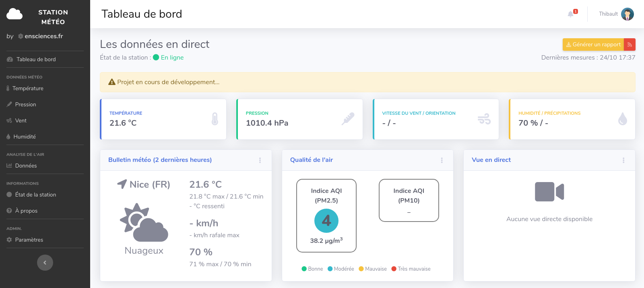Collapse the sidebar with the arrow button
This screenshot has height=288, width=644.
pos(45,263)
